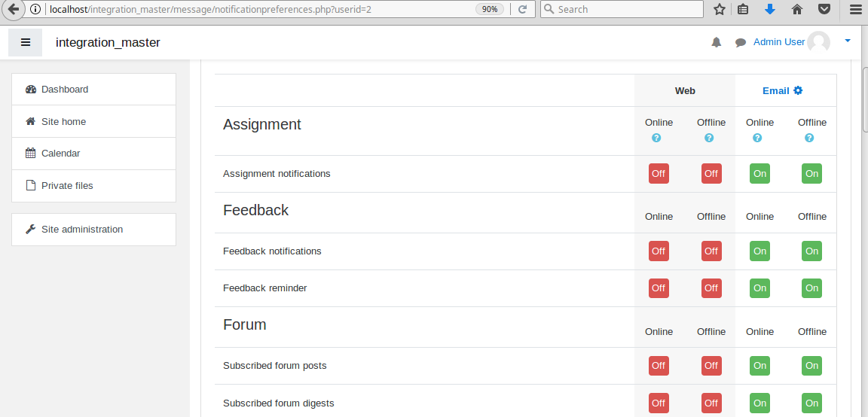Click the Assignment notifications row label
Screen dimensions: 868x417
pos(277,174)
